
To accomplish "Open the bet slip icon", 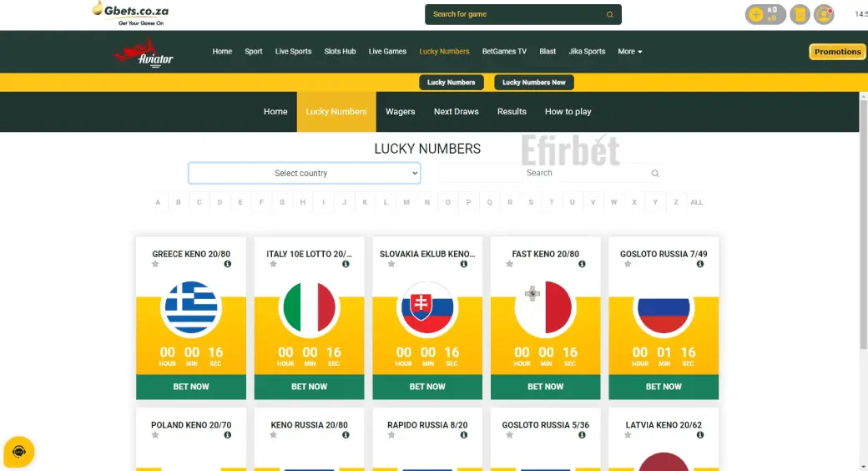I will click(800, 14).
